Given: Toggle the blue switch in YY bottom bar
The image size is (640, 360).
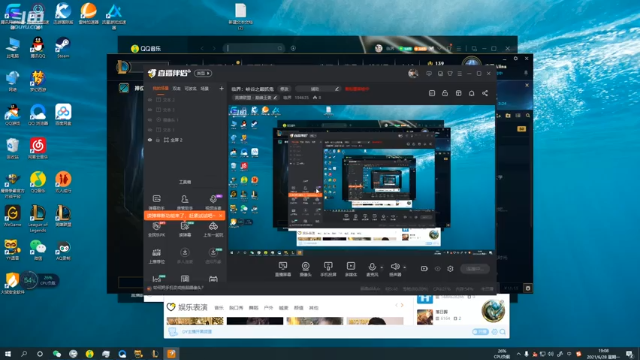Looking at the screenshot, I should coord(480,332).
